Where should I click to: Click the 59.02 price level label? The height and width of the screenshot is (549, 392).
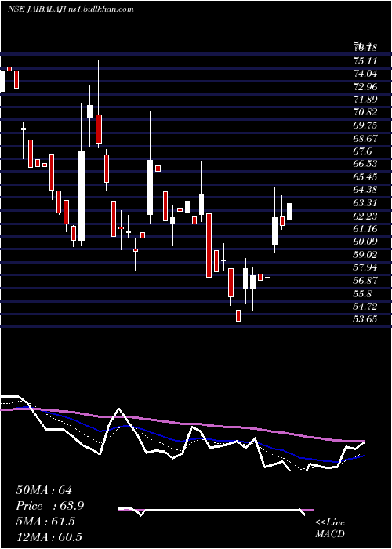tap(366, 255)
